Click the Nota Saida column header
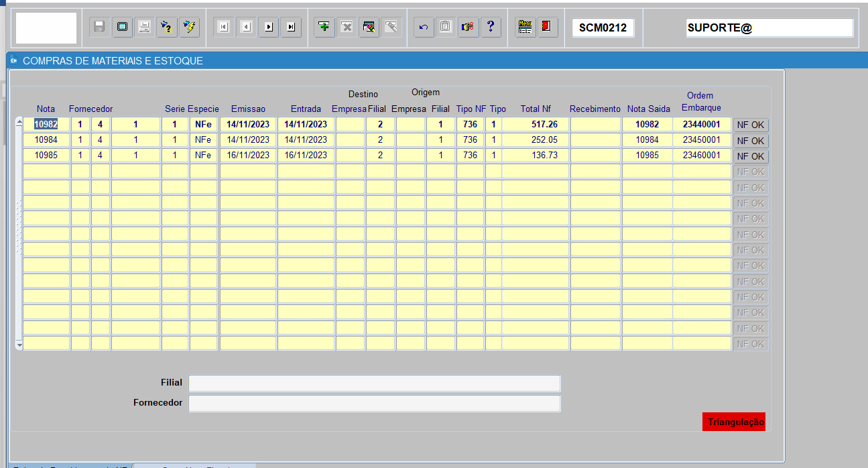This screenshot has height=468, width=868. 649,109
